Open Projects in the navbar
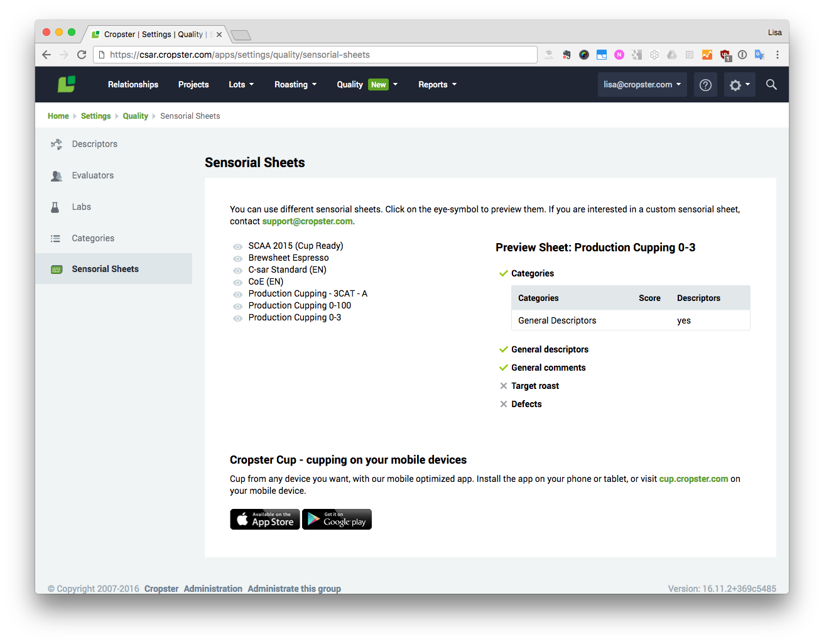 click(193, 85)
